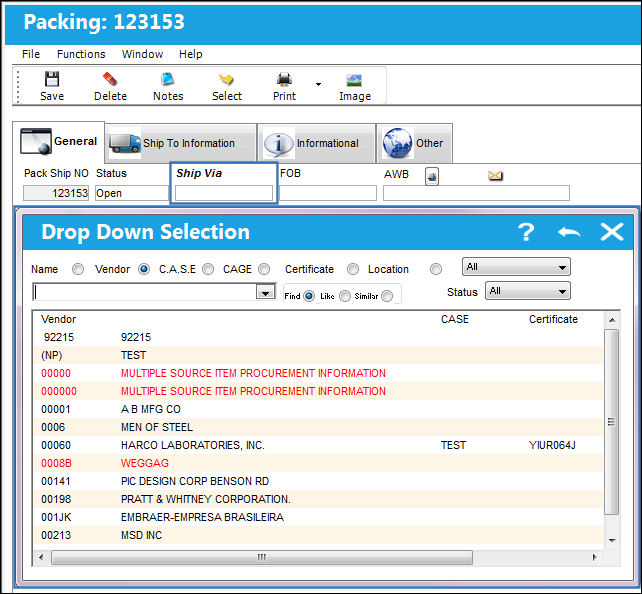Image resolution: width=642 pixels, height=594 pixels.
Task: Click the help question mark in Drop Down Selection
Action: pyautogui.click(x=526, y=232)
